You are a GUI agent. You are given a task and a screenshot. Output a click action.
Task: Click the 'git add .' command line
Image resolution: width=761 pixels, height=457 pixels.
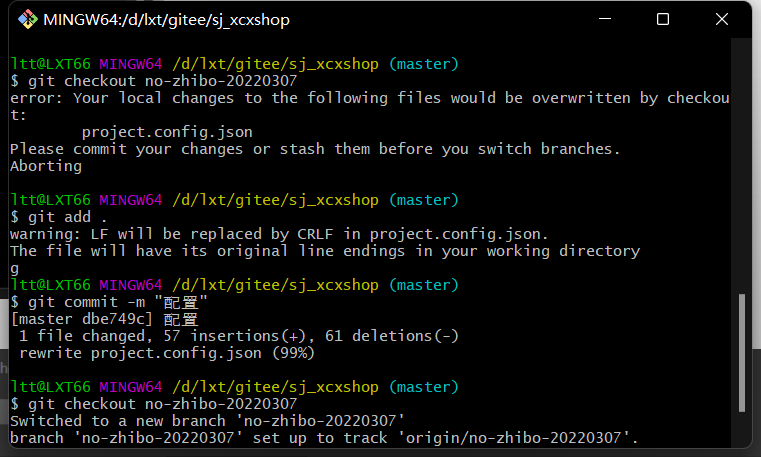58,217
